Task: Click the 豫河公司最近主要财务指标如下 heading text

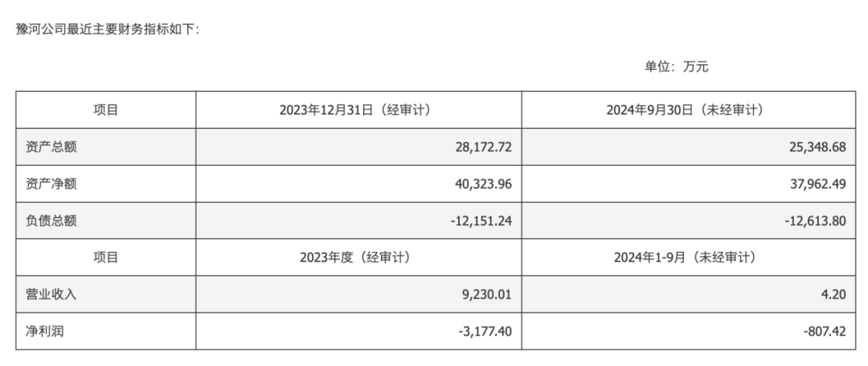Action: (107, 29)
